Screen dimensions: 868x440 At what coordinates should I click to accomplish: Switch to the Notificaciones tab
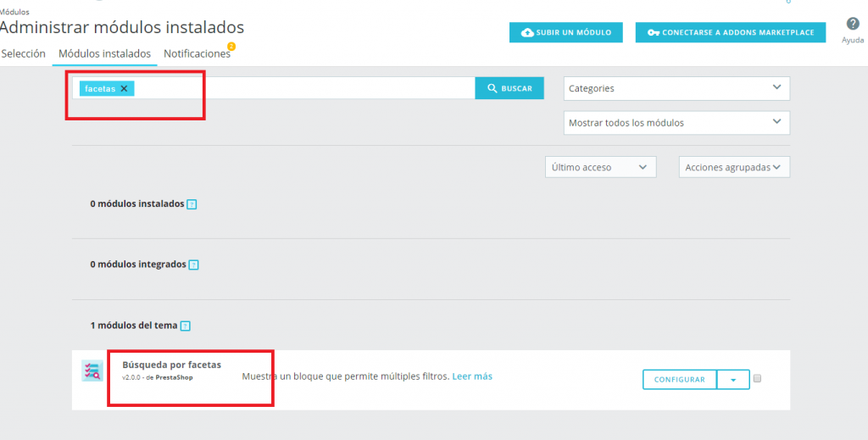(x=197, y=53)
